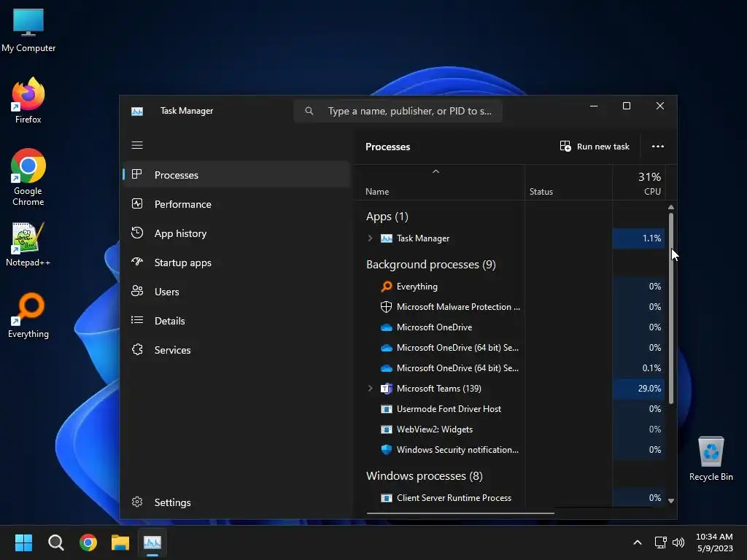747x560 pixels.
Task: Select the Apps (1) group header
Action: click(387, 216)
